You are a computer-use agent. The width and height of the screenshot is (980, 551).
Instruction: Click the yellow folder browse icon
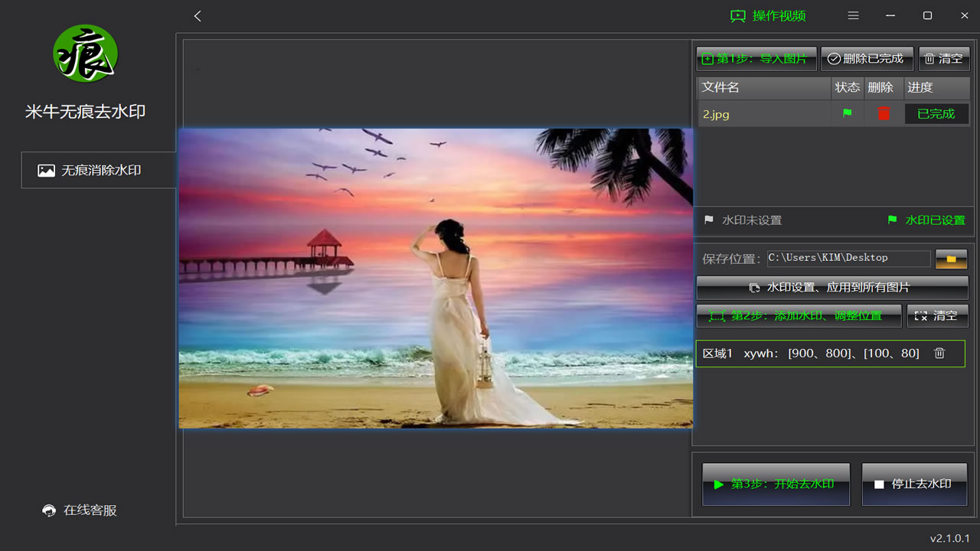pyautogui.click(x=951, y=259)
